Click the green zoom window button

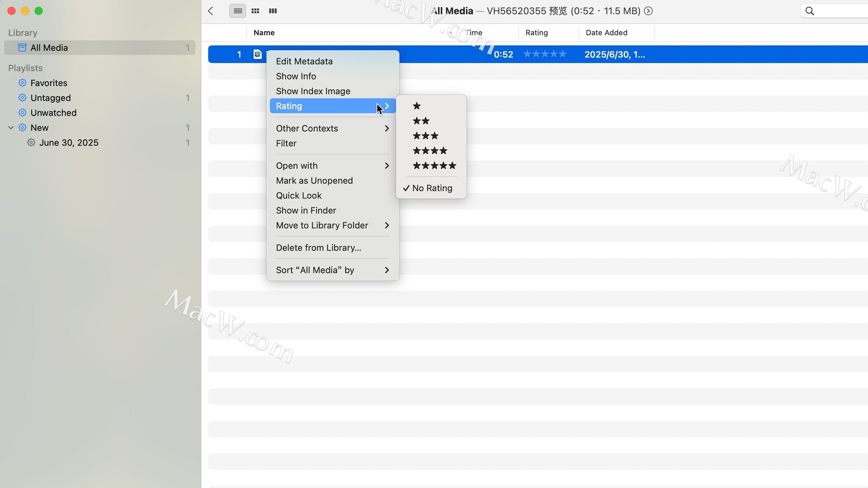click(x=39, y=11)
